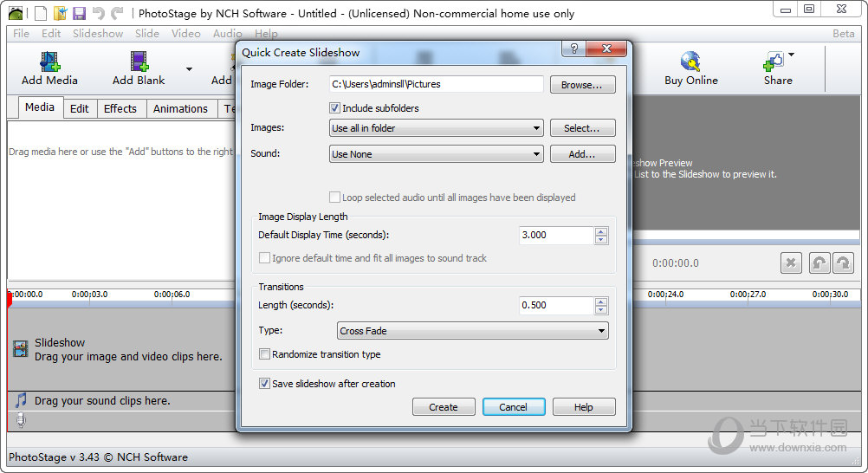Switch to the Edit tab
Image resolution: width=868 pixels, height=473 pixels.
pos(79,108)
